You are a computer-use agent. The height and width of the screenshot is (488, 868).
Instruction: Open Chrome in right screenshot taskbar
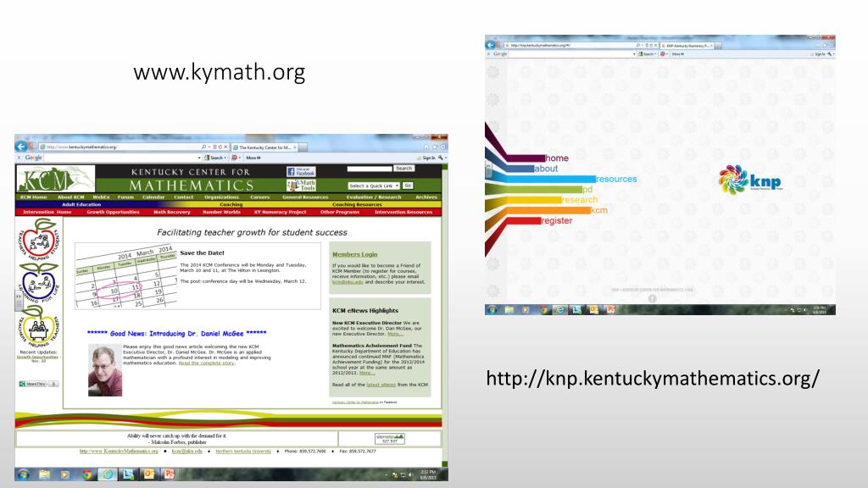[x=543, y=310]
